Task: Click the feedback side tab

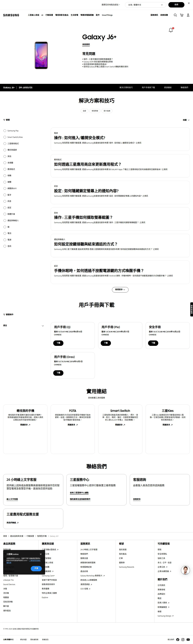Action: tap(191, 309)
